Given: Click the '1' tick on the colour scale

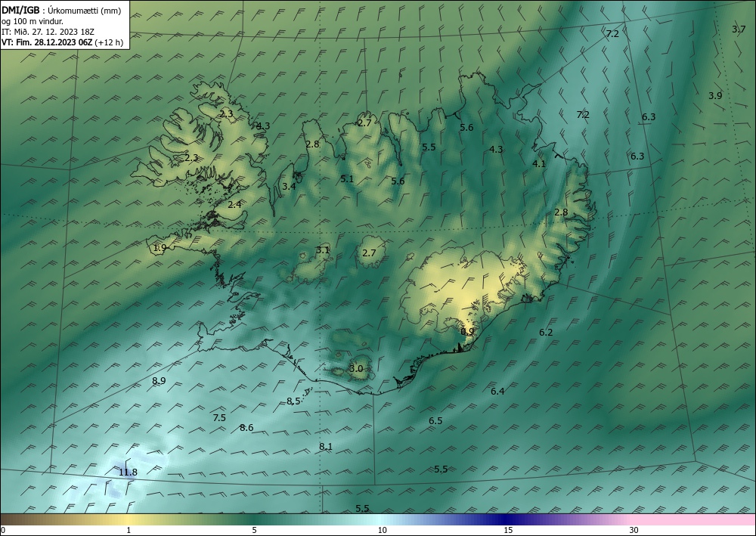Looking at the screenshot, I should pyautogui.click(x=129, y=530).
